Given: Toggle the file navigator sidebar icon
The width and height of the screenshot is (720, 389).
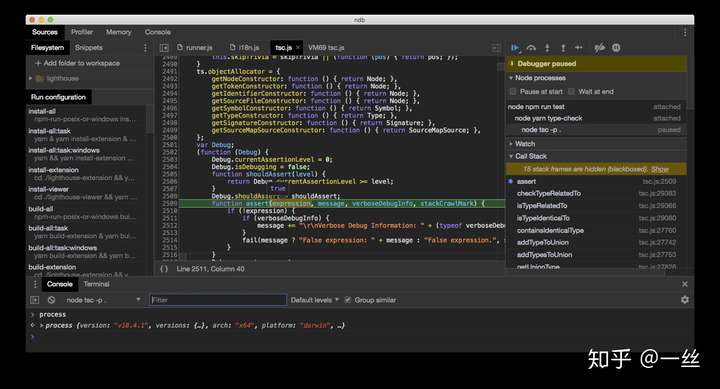Looking at the screenshot, I should pos(164,48).
